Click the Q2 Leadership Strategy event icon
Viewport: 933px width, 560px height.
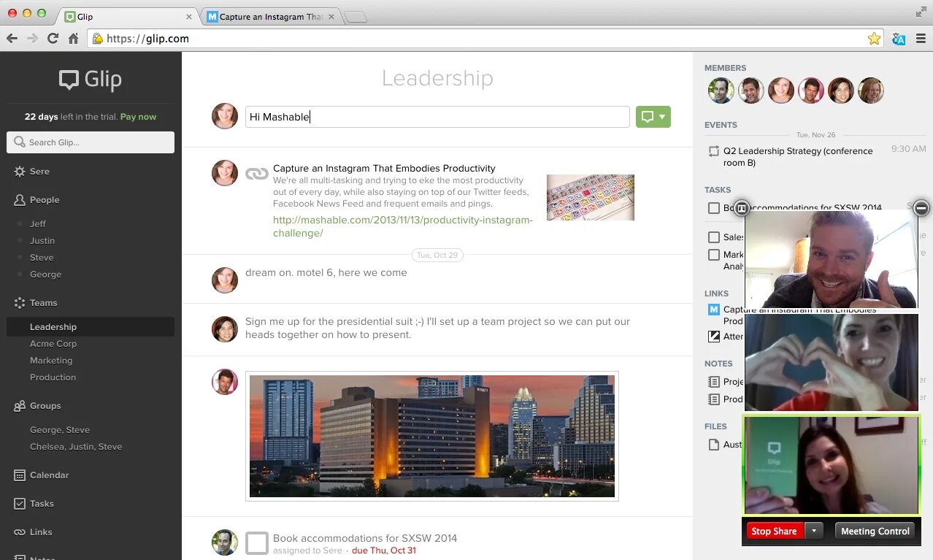point(713,151)
